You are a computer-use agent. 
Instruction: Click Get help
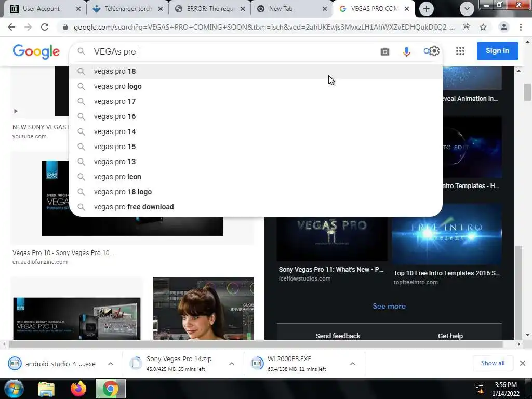(450, 336)
